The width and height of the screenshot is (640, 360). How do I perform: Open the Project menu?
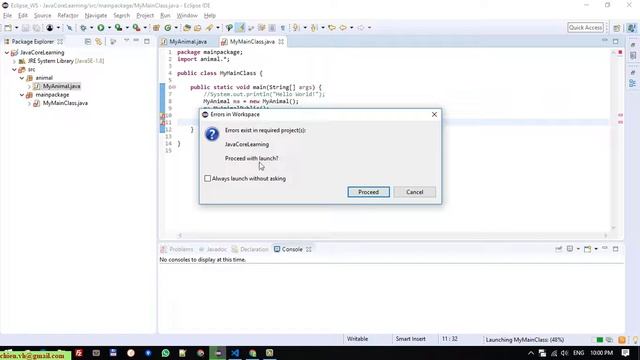[145, 15]
